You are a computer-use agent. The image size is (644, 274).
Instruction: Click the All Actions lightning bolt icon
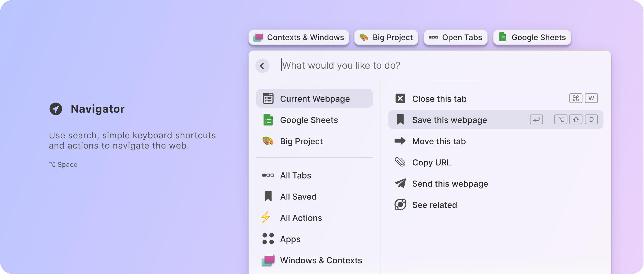[266, 217]
